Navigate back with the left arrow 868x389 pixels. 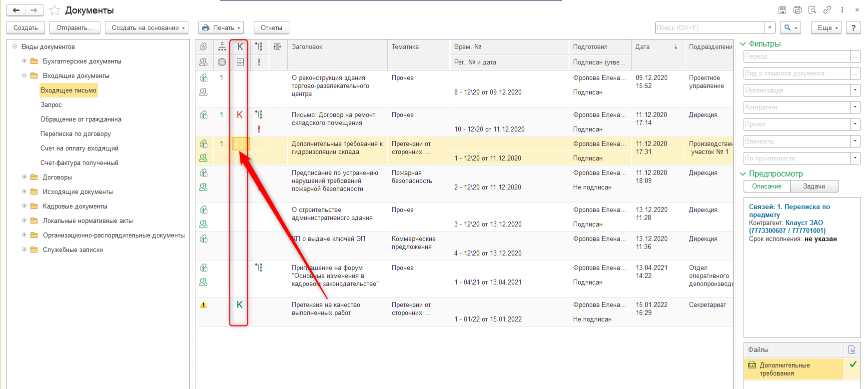(16, 10)
